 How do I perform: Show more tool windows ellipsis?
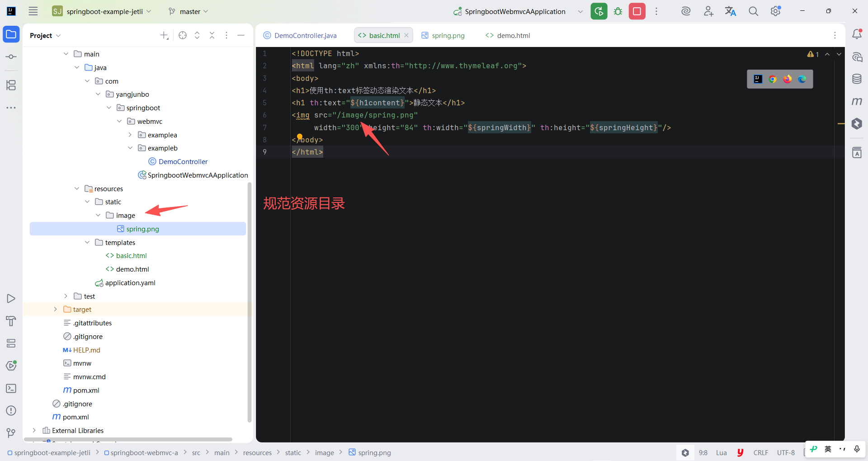pos(11,108)
